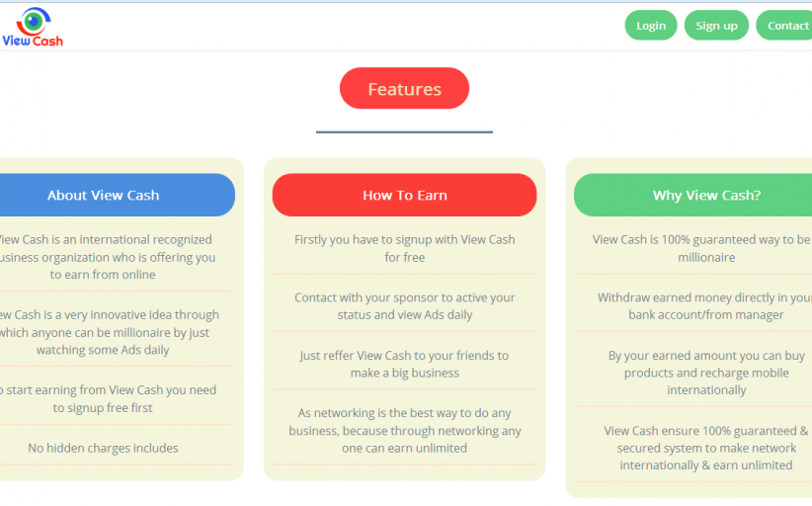812x506 pixels.
Task: Go to the Contact page
Action: click(786, 26)
